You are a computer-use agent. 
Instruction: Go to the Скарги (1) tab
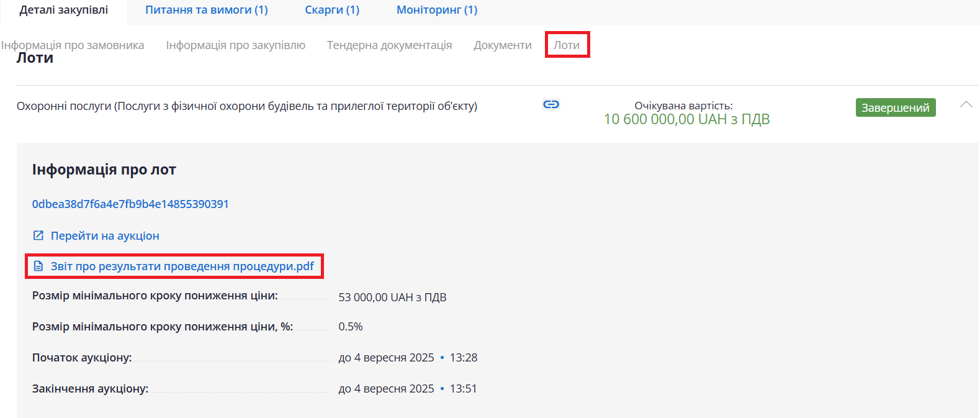[332, 10]
